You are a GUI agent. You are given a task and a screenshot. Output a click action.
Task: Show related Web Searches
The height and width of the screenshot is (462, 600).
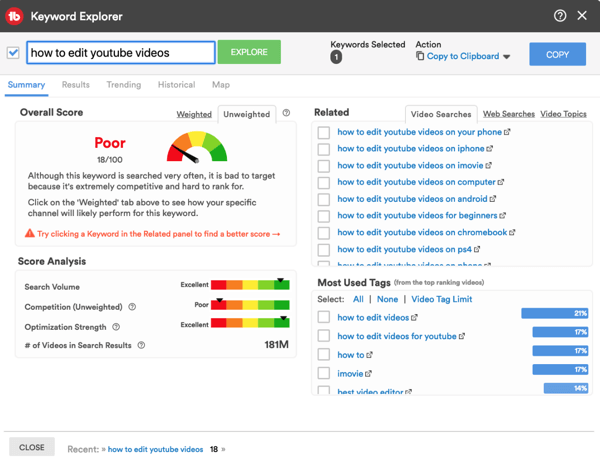[x=509, y=114]
